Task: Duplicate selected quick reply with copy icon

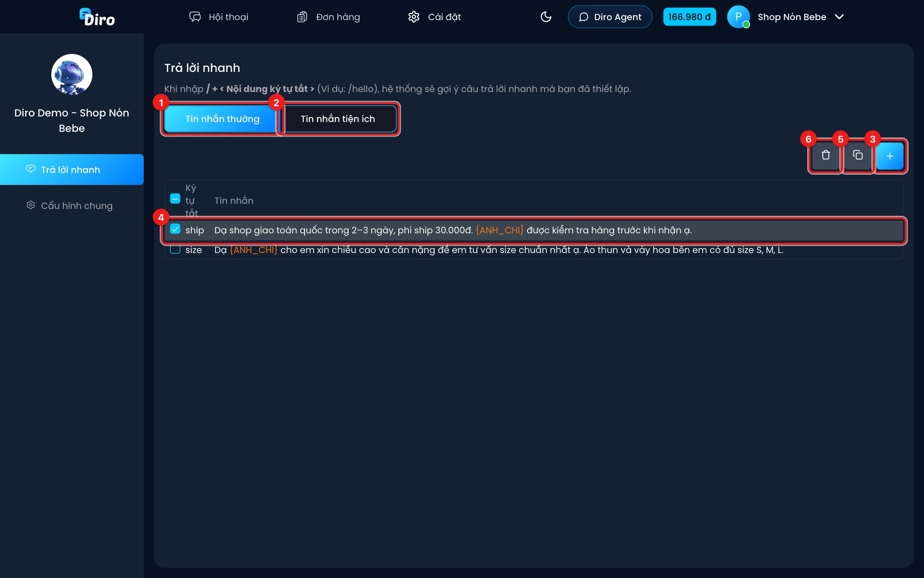Action: (858, 155)
